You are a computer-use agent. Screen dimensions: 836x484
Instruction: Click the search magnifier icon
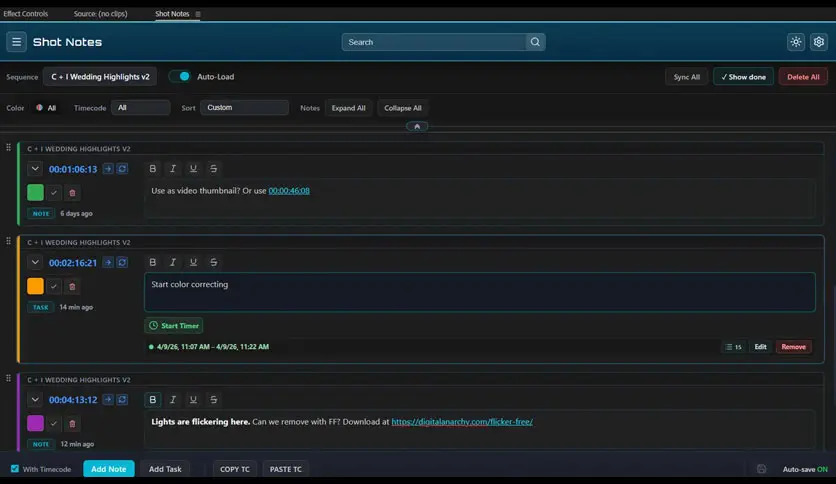coord(535,42)
